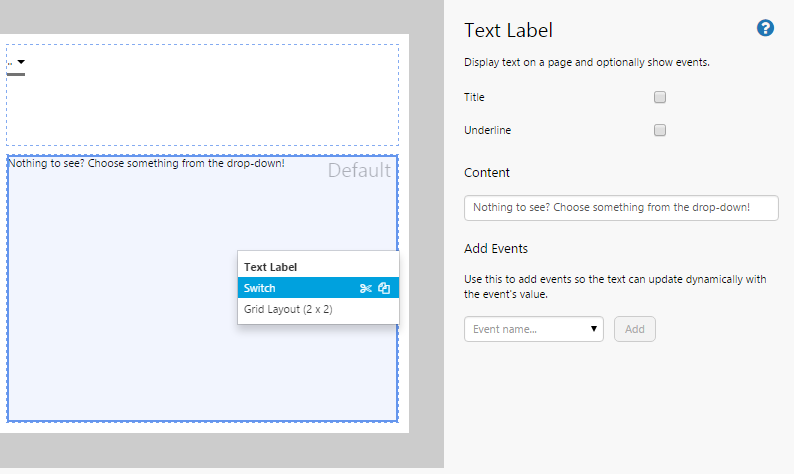Click the copy icon on Switch row
794x474 pixels.
click(384, 288)
